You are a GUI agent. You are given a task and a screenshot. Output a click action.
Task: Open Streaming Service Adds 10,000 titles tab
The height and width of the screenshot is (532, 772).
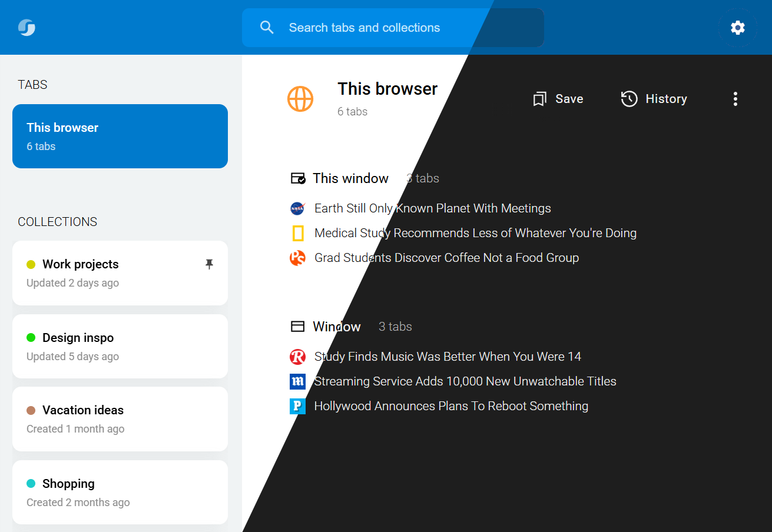(465, 381)
